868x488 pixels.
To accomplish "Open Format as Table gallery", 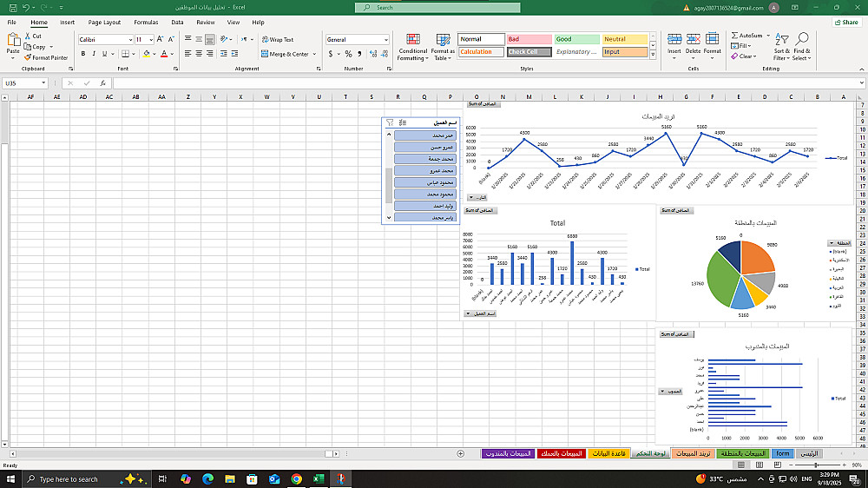I will click(x=443, y=47).
